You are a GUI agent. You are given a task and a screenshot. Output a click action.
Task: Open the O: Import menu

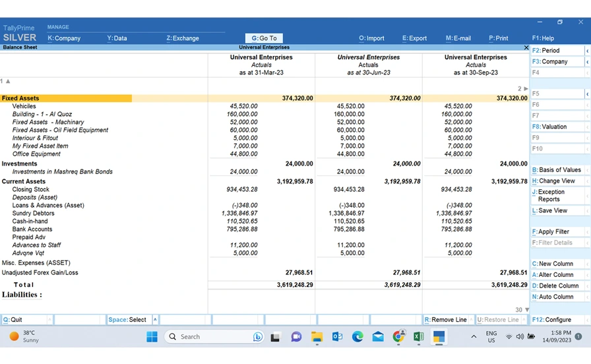click(371, 38)
